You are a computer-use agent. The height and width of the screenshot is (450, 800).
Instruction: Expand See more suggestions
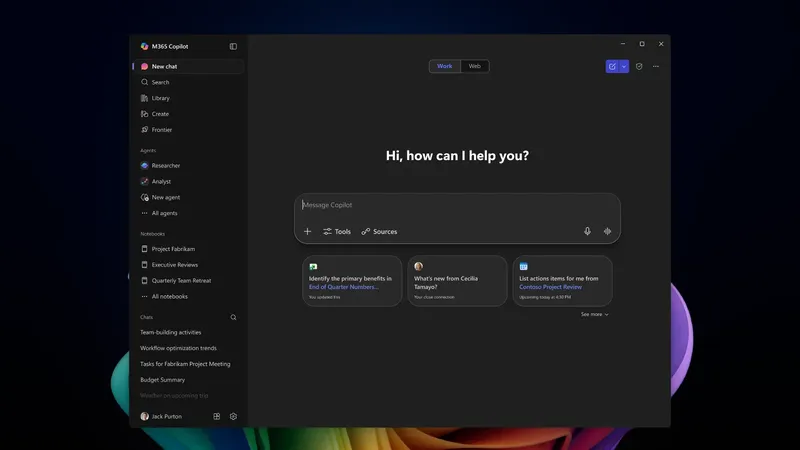coord(594,314)
